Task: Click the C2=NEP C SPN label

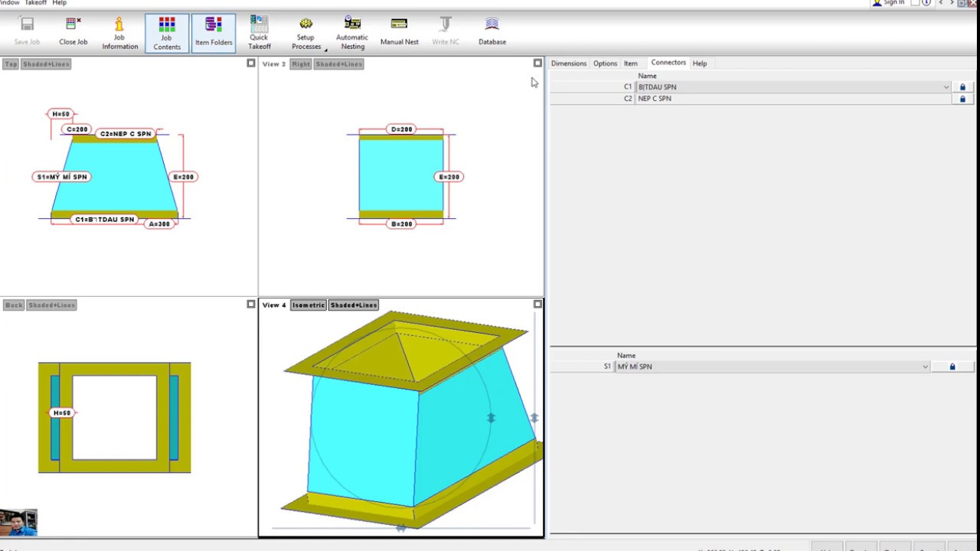Action: tap(126, 134)
